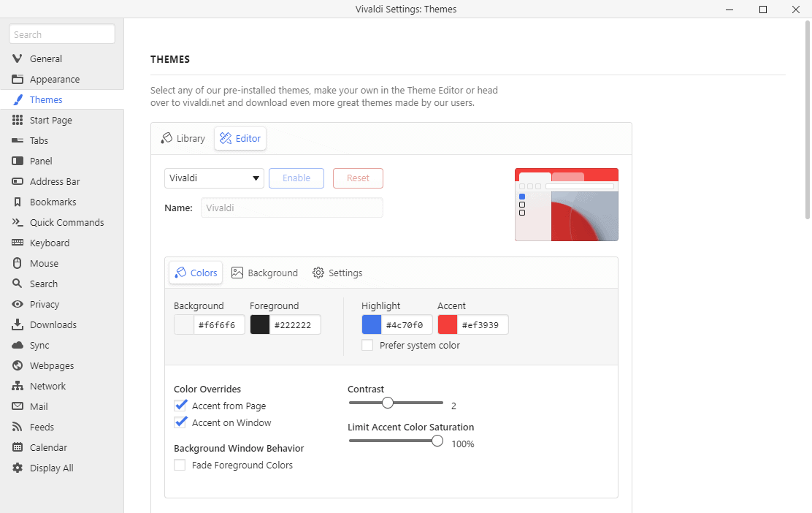Open the Vivaldi theme dropdown

click(214, 178)
